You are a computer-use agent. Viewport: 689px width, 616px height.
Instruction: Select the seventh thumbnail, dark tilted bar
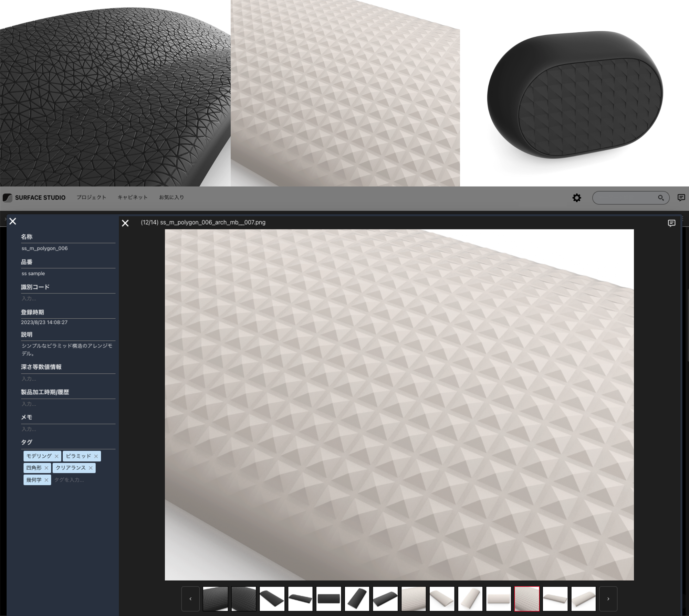(x=385, y=599)
